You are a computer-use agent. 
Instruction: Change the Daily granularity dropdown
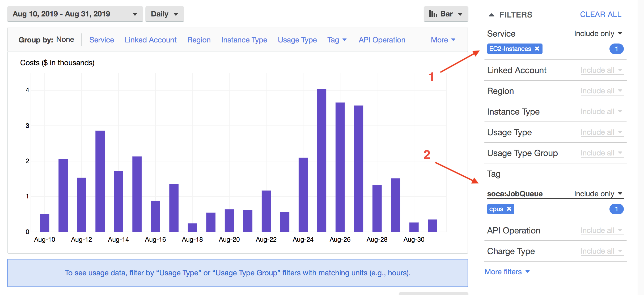(164, 14)
